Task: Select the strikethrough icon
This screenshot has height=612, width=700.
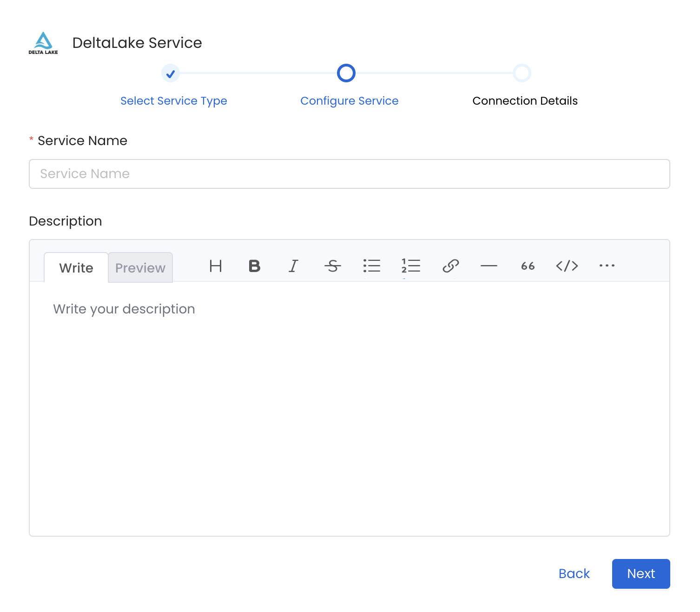Action: click(x=333, y=266)
